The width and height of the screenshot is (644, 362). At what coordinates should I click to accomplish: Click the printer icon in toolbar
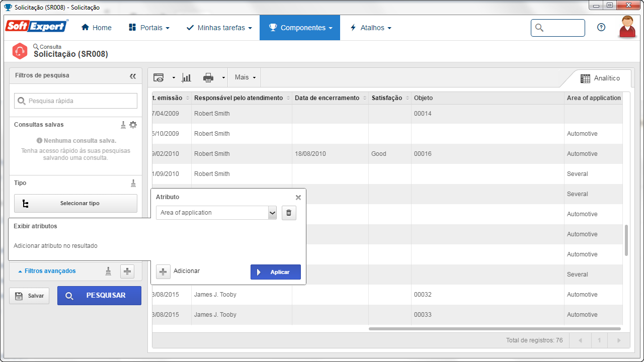tap(208, 77)
